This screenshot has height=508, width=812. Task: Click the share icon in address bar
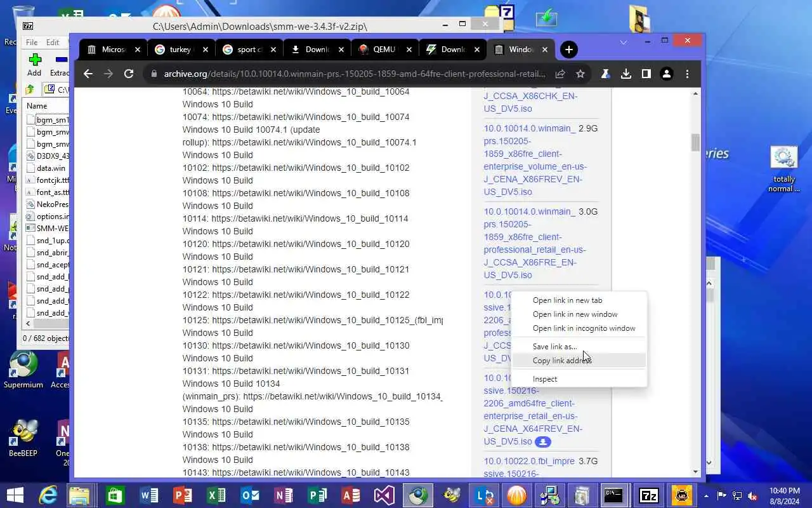point(560,74)
